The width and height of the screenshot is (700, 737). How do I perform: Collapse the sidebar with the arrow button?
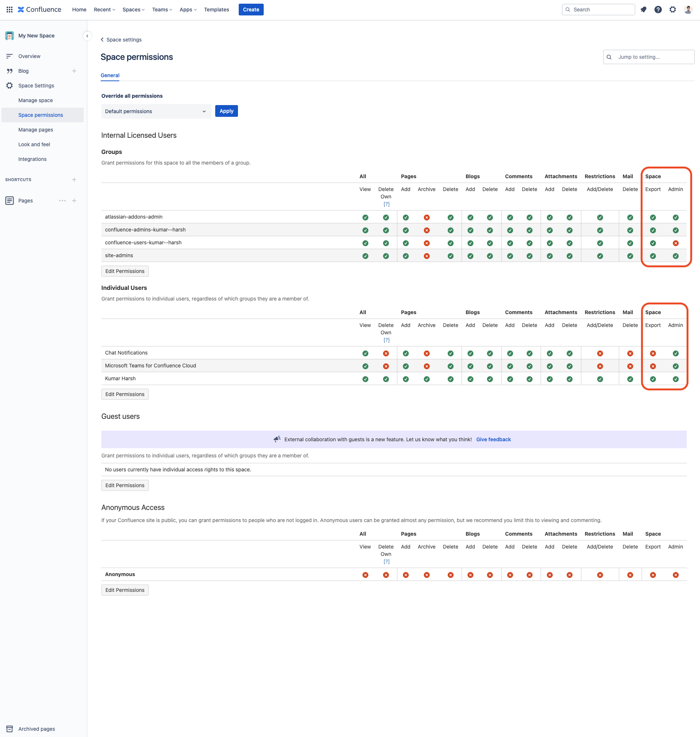pos(87,36)
